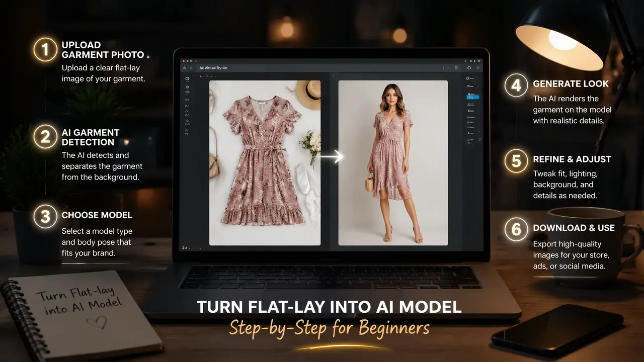Click the number 5 step badge
Screen dimensions: 644x362
516,161
